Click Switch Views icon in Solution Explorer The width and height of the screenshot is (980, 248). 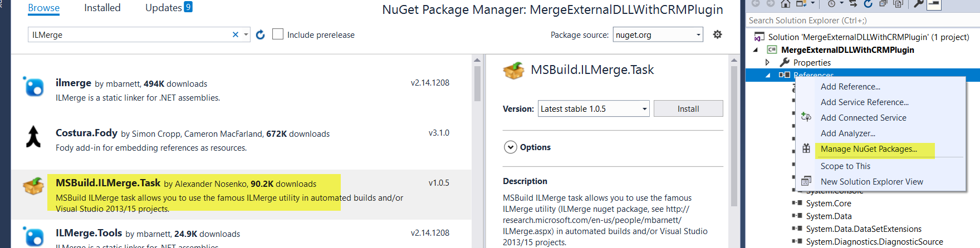click(801, 3)
